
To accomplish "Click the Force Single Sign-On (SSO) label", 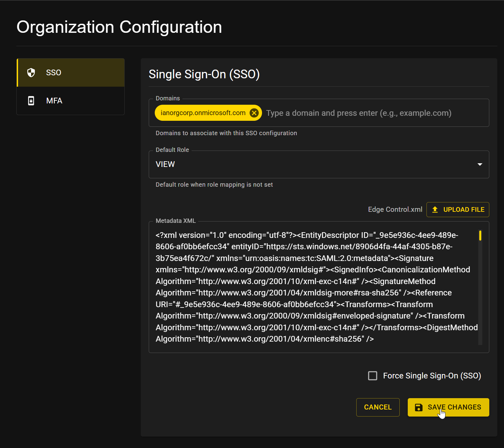I will (432, 376).
